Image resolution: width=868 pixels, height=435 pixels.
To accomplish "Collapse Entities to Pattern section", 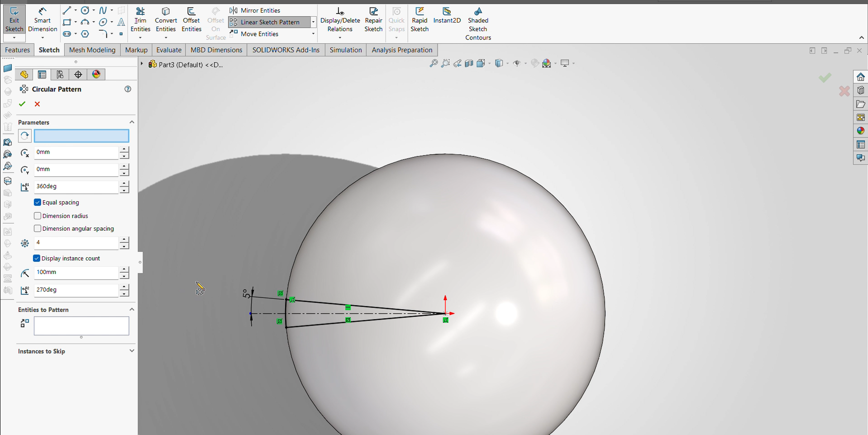I will pyautogui.click(x=132, y=309).
